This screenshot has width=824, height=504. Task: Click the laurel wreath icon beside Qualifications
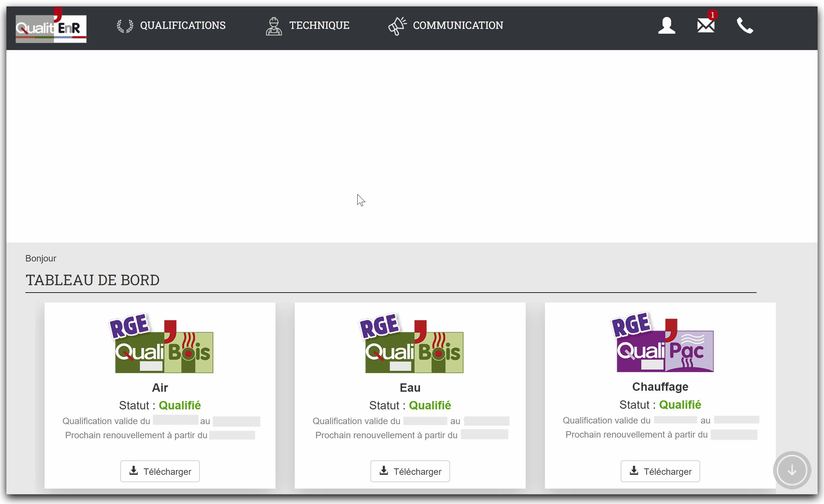(125, 26)
